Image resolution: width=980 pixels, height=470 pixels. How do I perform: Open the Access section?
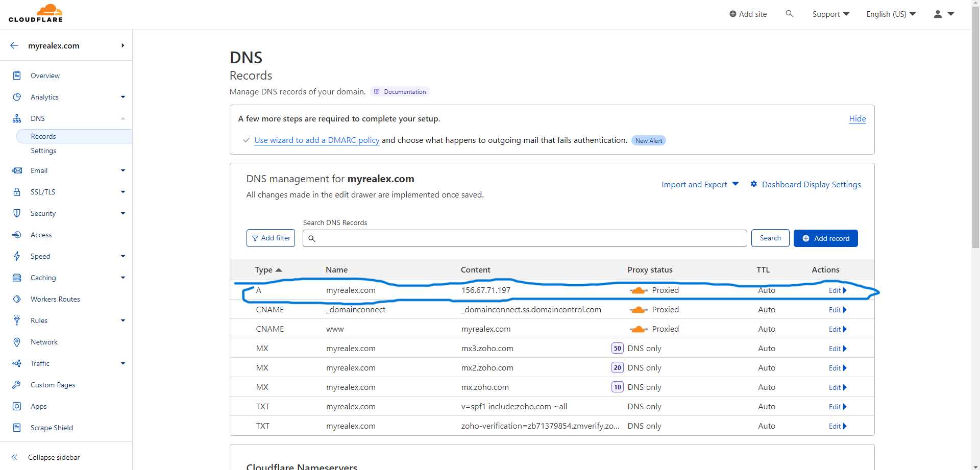[41, 235]
